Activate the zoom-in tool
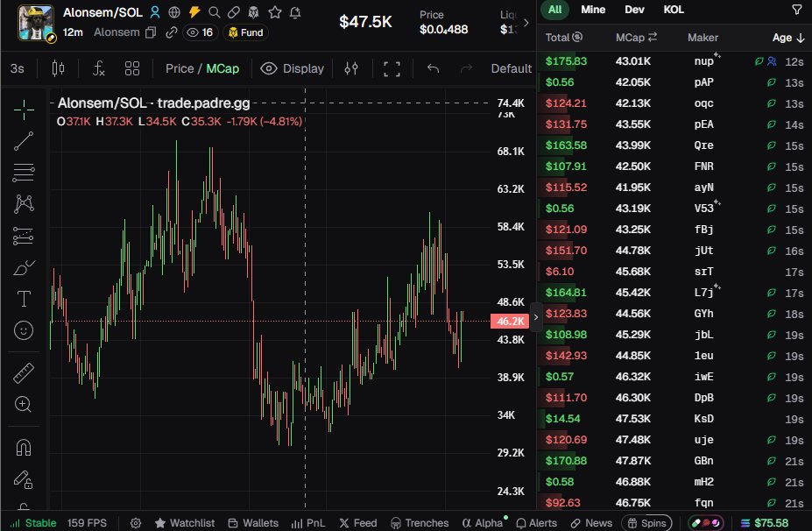 click(24, 404)
